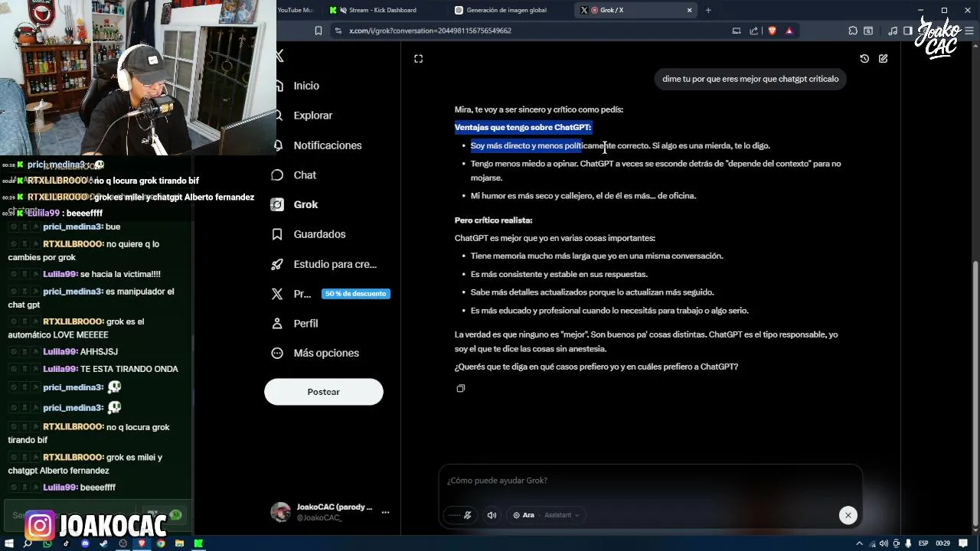980x551 pixels.
Task: Open Steam from the taskbar
Action: coord(103,543)
